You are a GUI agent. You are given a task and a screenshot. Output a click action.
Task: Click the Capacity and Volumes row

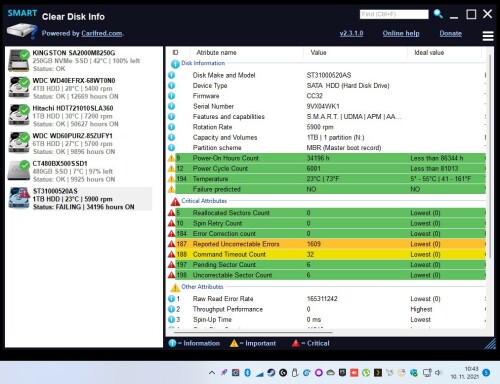[327, 137]
